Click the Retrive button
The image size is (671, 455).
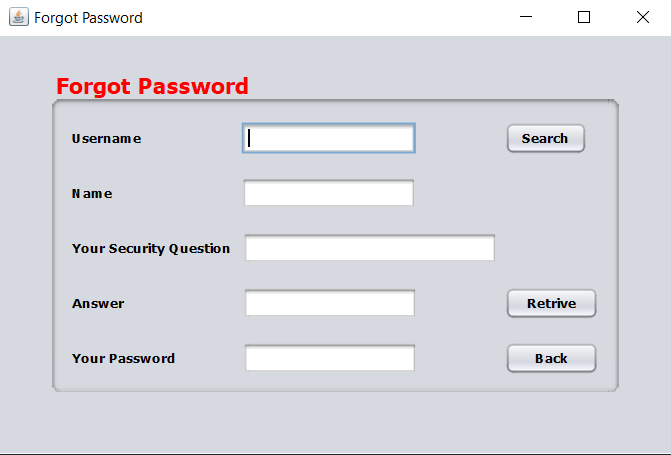point(551,303)
